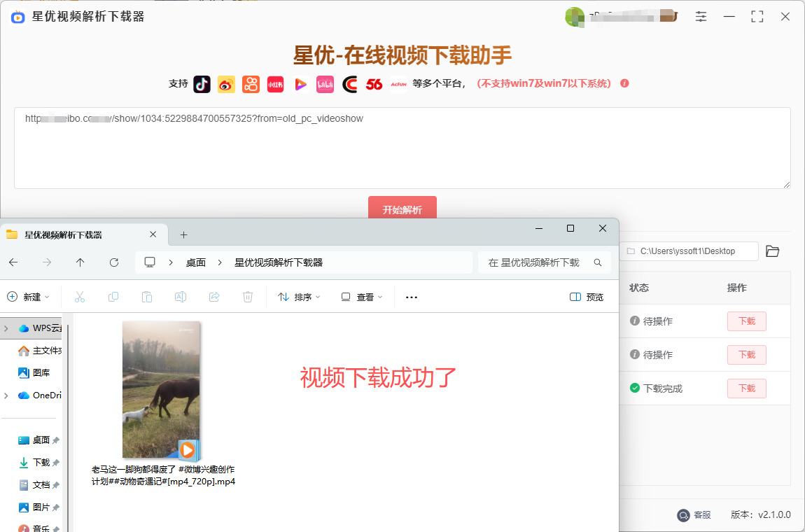Click the C:\Users\yssoft1\Desktop path field
Viewport: 805px width, 532px height.
tap(689, 251)
